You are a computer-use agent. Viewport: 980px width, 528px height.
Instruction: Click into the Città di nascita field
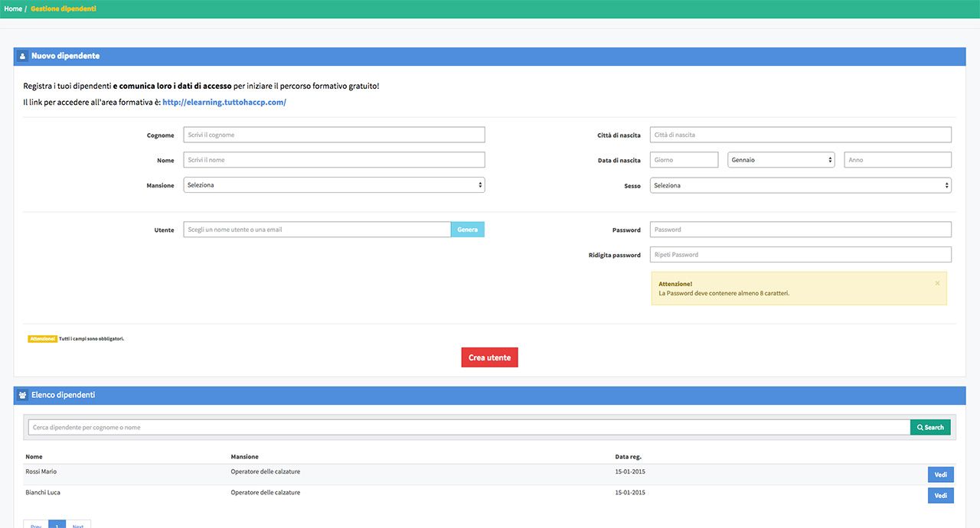[800, 135]
